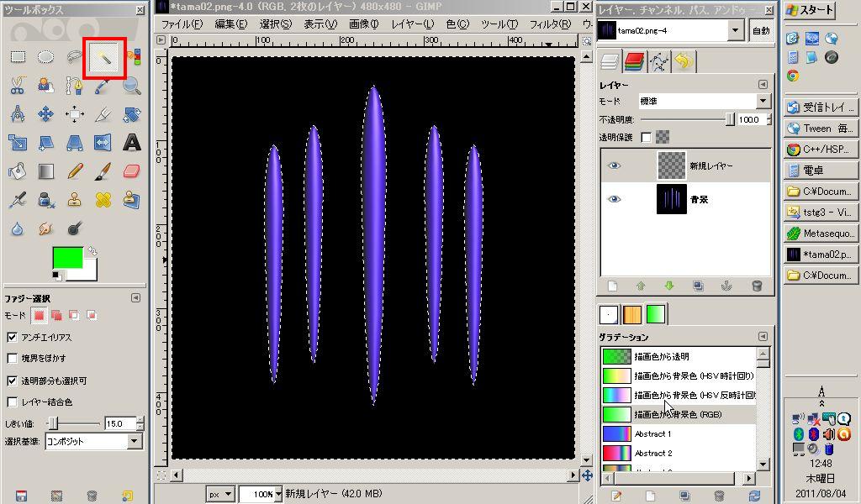Open the レイヤー(L) menu

(412, 24)
